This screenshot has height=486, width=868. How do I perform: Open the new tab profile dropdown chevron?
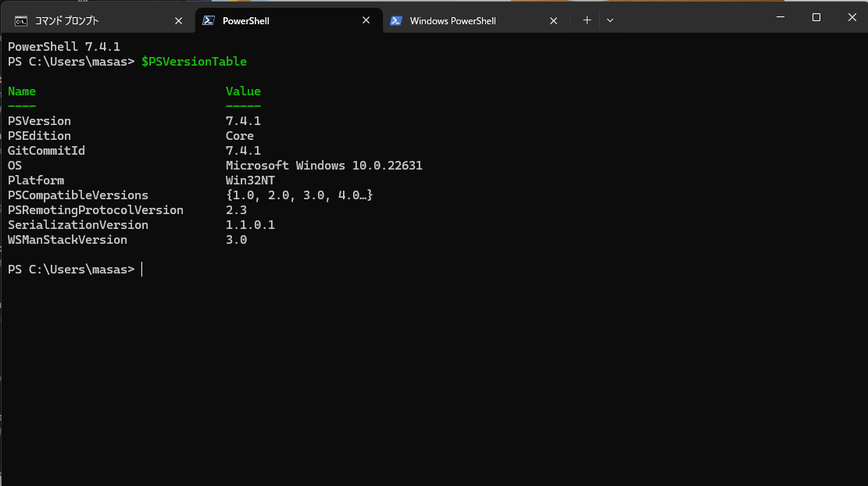[610, 20]
